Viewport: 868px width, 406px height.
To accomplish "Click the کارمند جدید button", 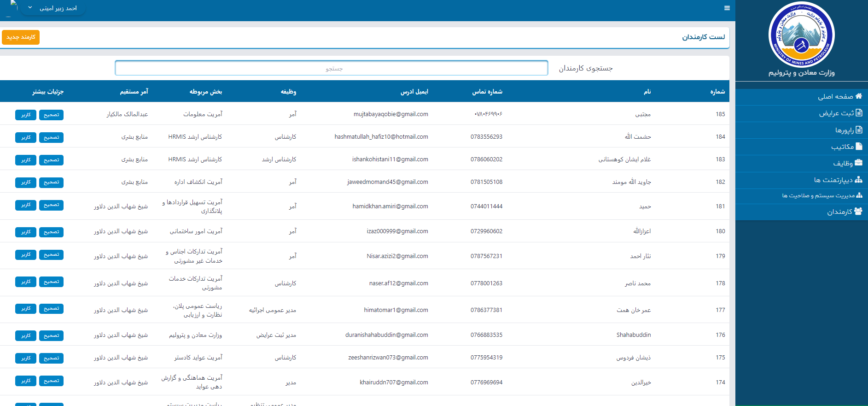I will [x=21, y=37].
